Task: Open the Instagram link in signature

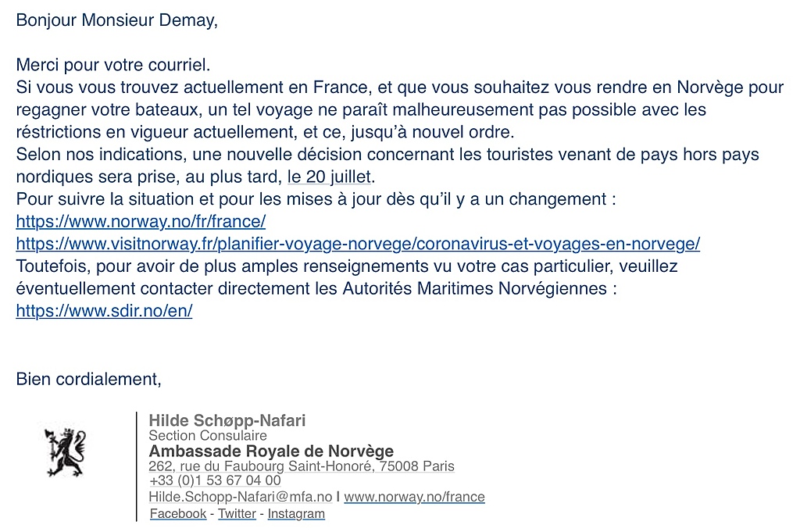Action: (x=296, y=513)
